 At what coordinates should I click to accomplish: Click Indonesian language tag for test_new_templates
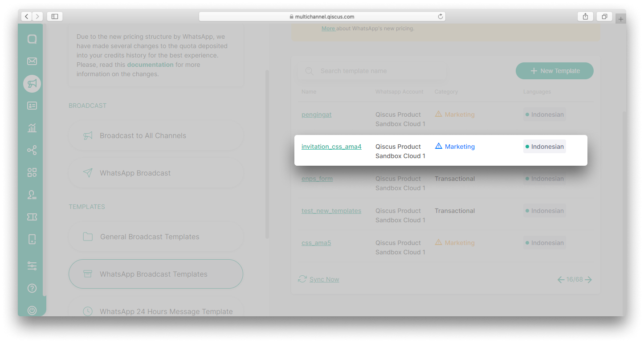[x=545, y=211]
